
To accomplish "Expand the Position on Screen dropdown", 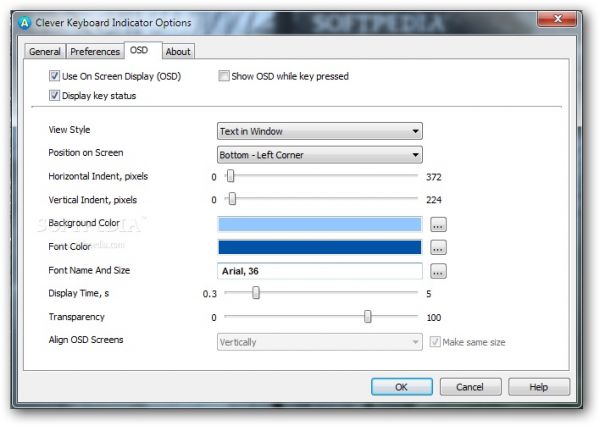I will (320, 155).
